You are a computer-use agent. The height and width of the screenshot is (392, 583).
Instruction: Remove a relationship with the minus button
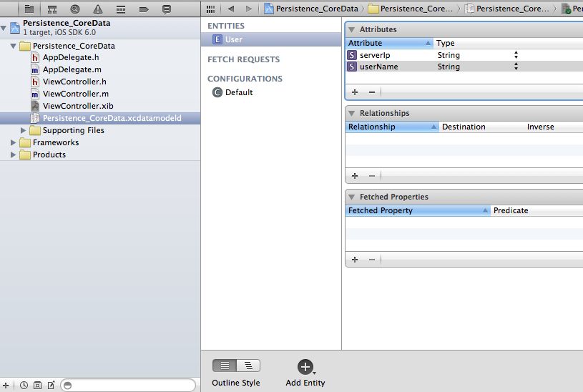(372, 175)
